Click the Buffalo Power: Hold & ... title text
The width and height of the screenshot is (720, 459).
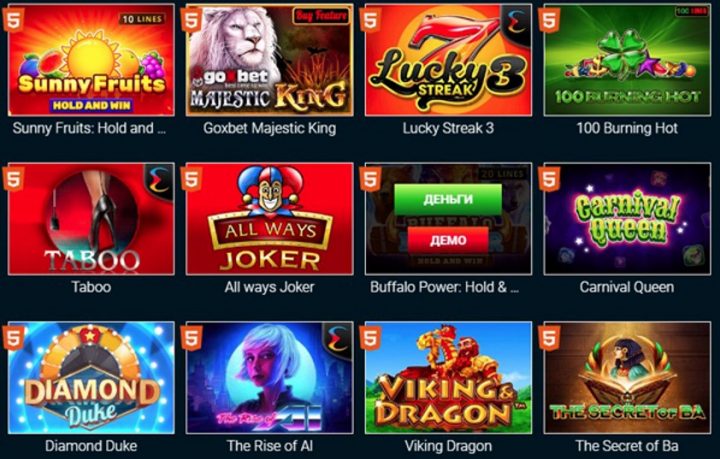point(444,287)
